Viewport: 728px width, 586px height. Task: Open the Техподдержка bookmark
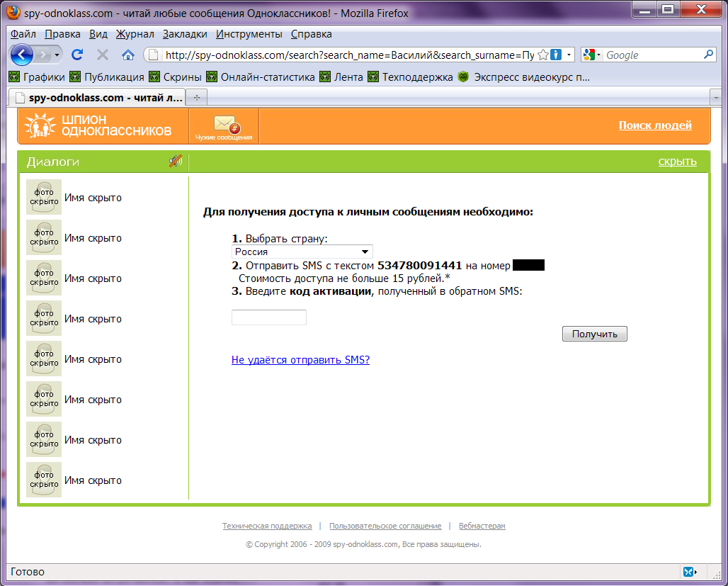pyautogui.click(x=410, y=77)
